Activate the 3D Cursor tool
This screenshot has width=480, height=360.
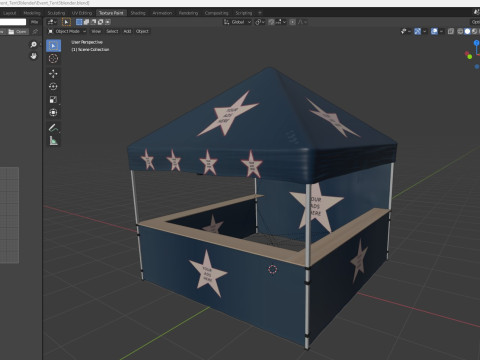[x=53, y=59]
